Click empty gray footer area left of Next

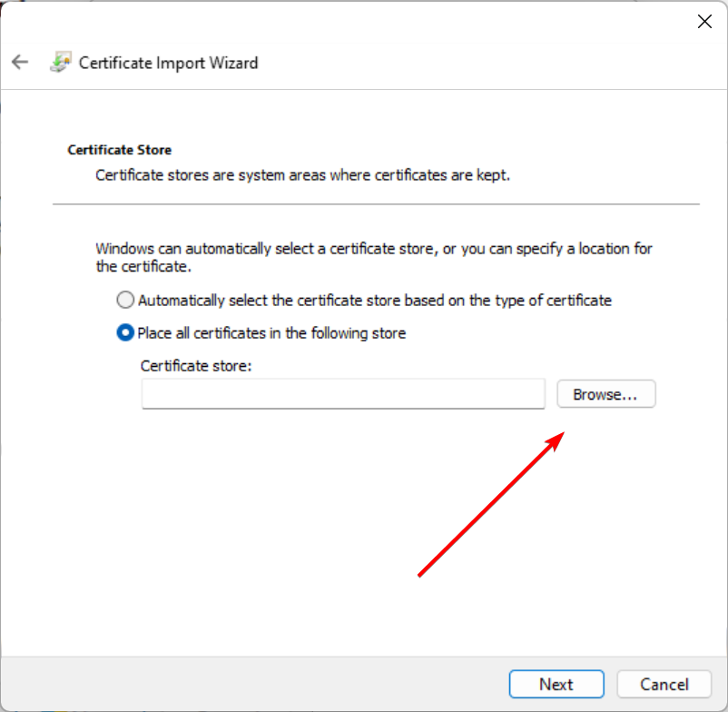[255, 684]
